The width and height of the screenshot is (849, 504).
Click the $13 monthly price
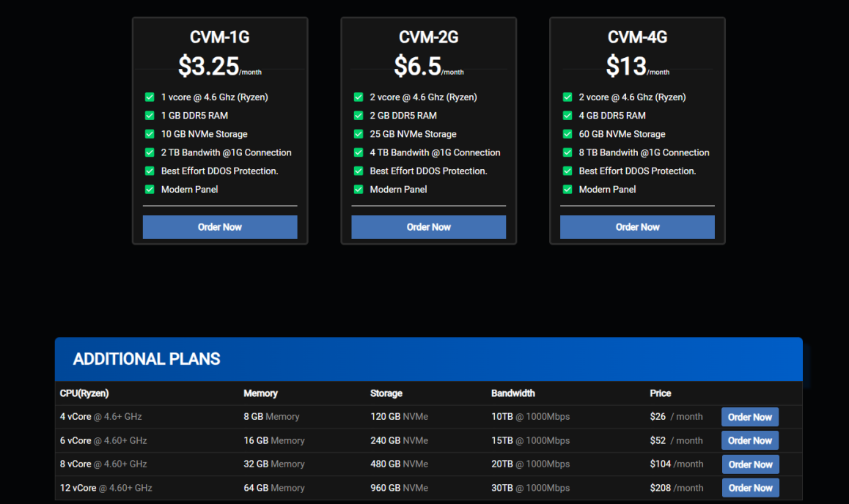(x=637, y=66)
